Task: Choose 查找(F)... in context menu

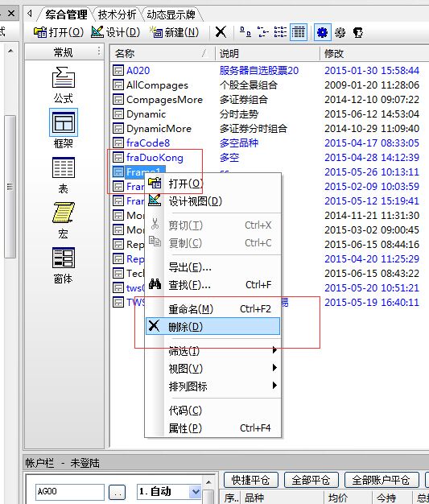Action: coord(213,285)
